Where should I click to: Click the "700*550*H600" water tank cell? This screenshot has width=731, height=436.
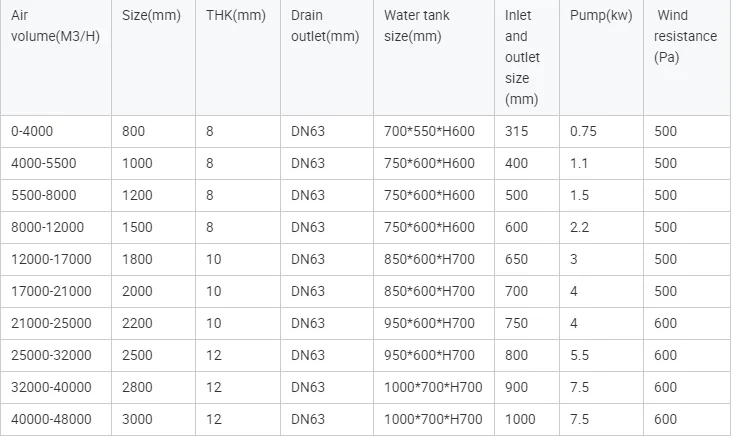pyautogui.click(x=429, y=131)
